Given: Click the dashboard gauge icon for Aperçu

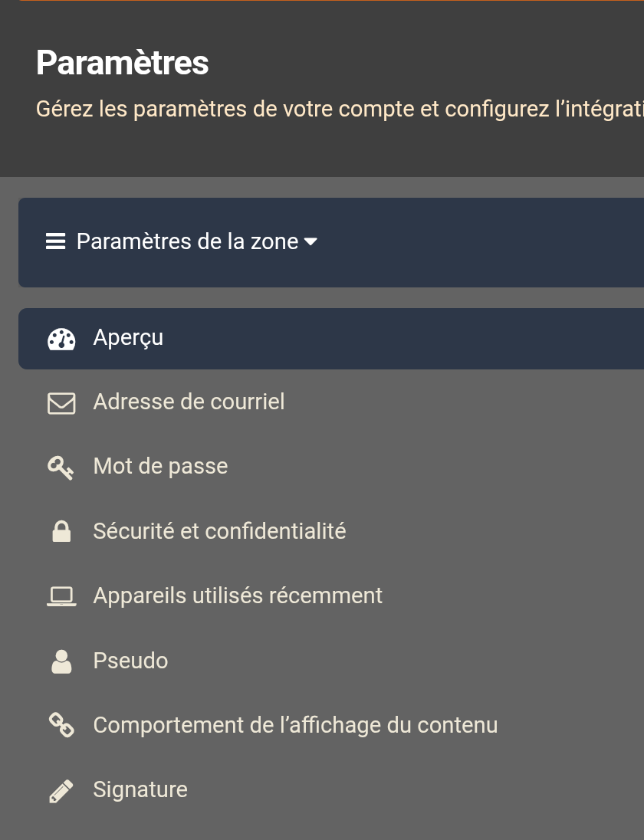Looking at the screenshot, I should (61, 339).
